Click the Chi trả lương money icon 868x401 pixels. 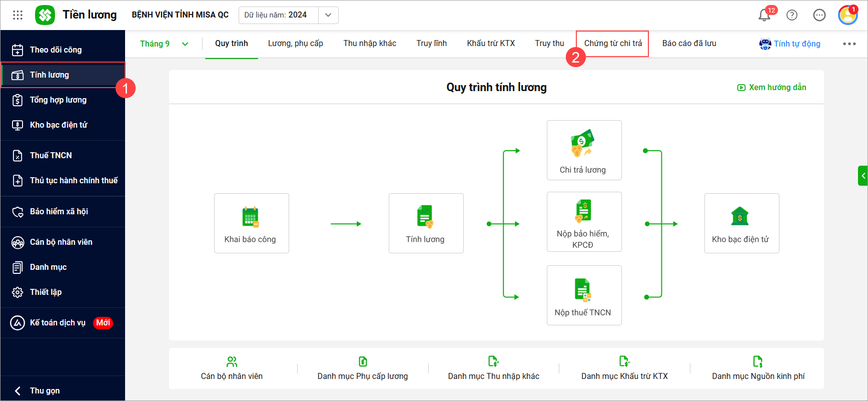[582, 143]
